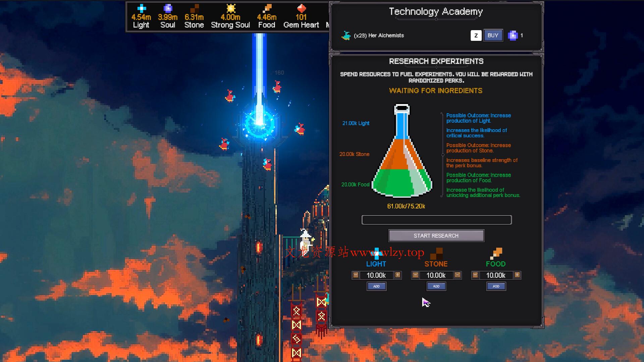
Task: Increase the Light amount with plus
Action: pos(397,275)
